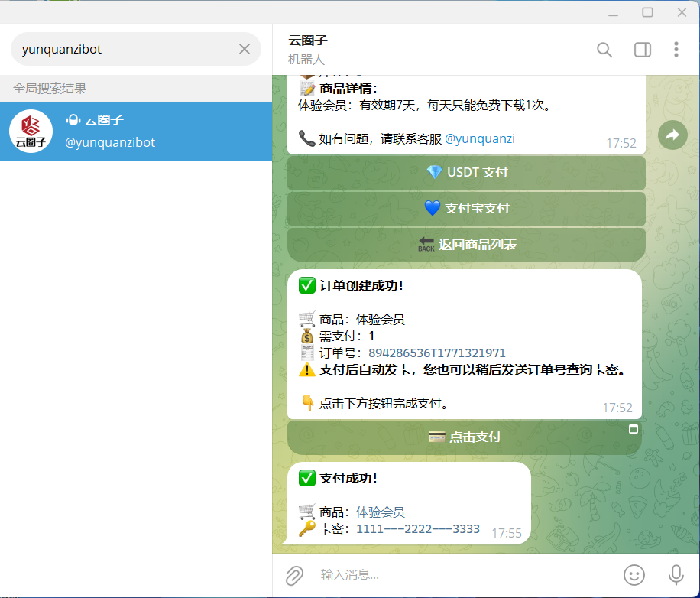Click the 云圈子 bot avatar

pos(31,131)
